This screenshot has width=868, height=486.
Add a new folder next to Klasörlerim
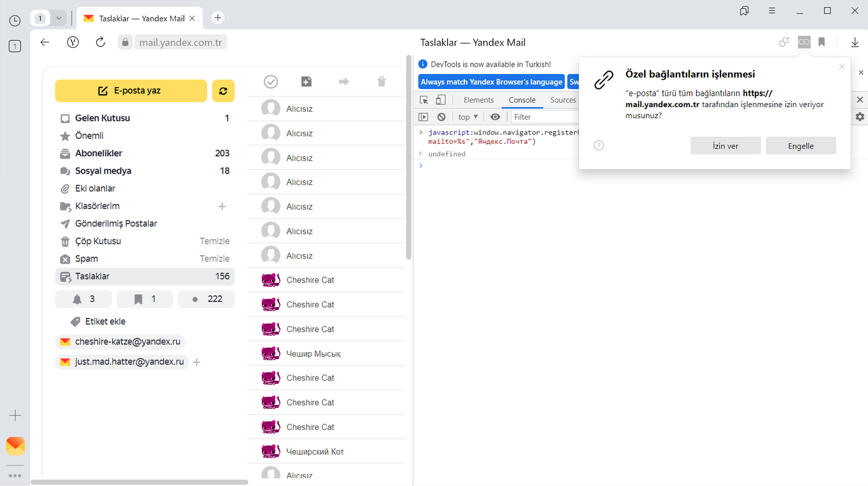(x=222, y=207)
